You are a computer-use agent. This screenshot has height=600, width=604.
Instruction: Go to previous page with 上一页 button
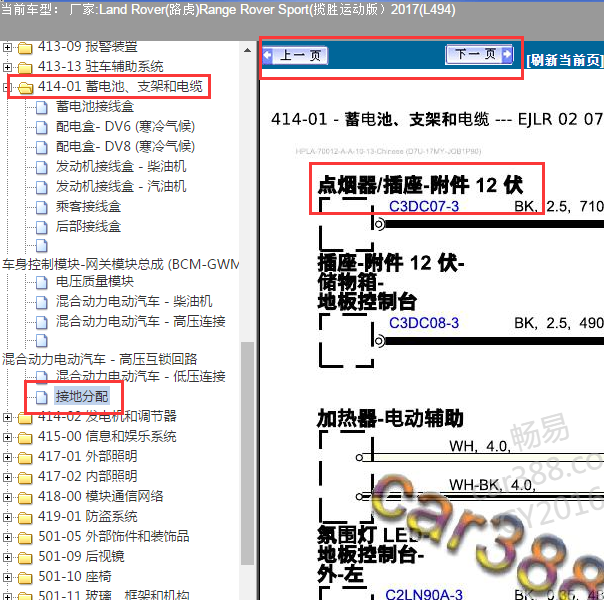coord(295,56)
